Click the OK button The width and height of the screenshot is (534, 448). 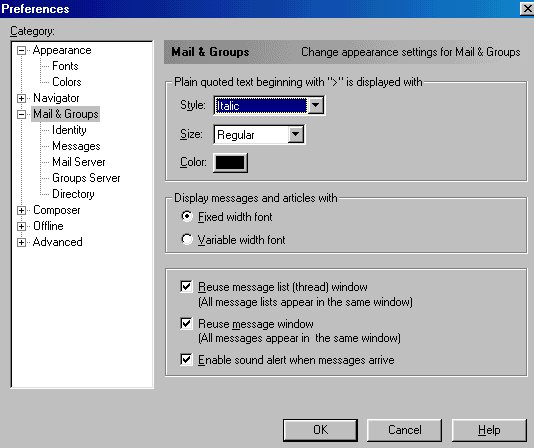(x=320, y=430)
